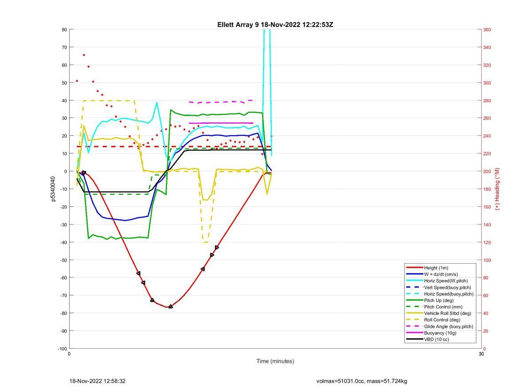Image resolution: width=532 pixels, height=392 pixels.
Task: Click the "-30" tick on left axis
Action: pyautogui.click(x=63, y=225)
